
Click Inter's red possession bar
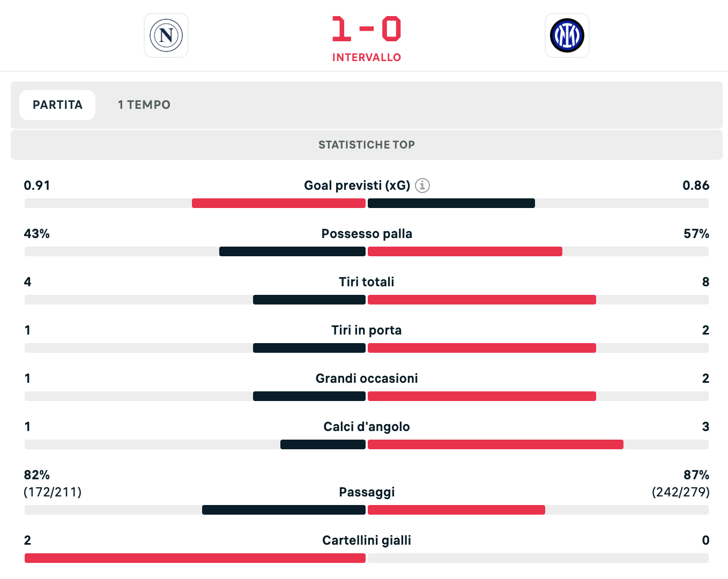tap(465, 251)
